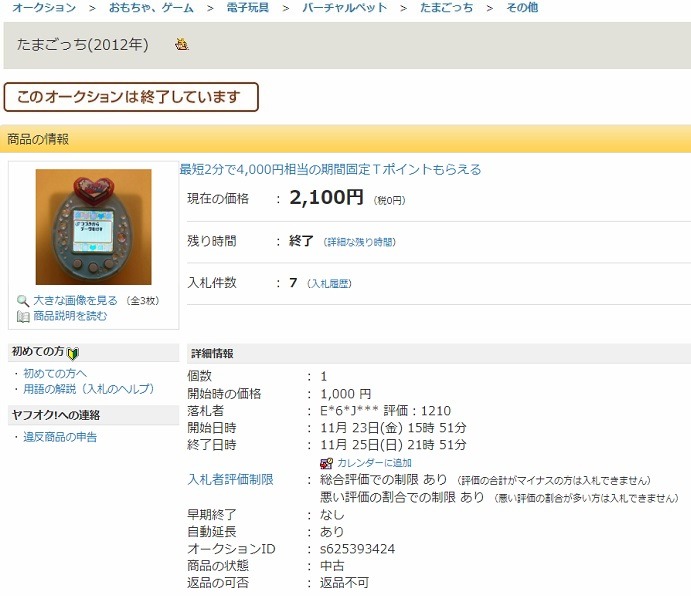View 詳細な残り時間 link
This screenshot has width=691, height=612.
point(360,242)
